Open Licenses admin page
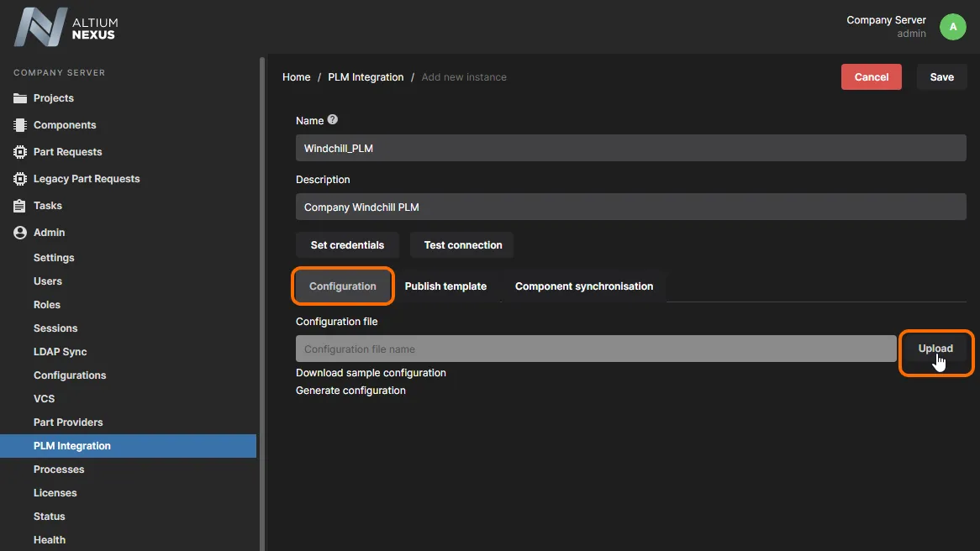This screenshot has height=551, width=980. click(55, 493)
